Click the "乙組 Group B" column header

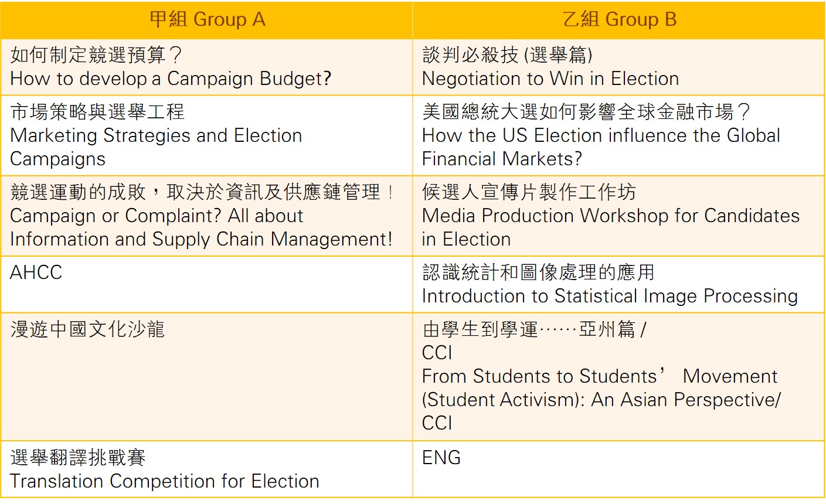[x=620, y=19]
